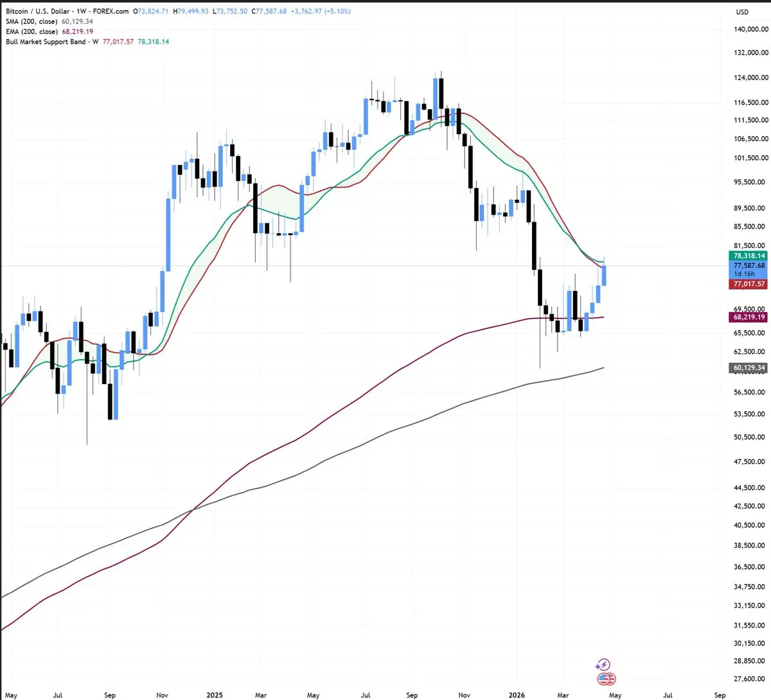Image resolution: width=771 pixels, height=700 pixels.
Task: Click the purple lightning event icon
Action: (x=603, y=665)
